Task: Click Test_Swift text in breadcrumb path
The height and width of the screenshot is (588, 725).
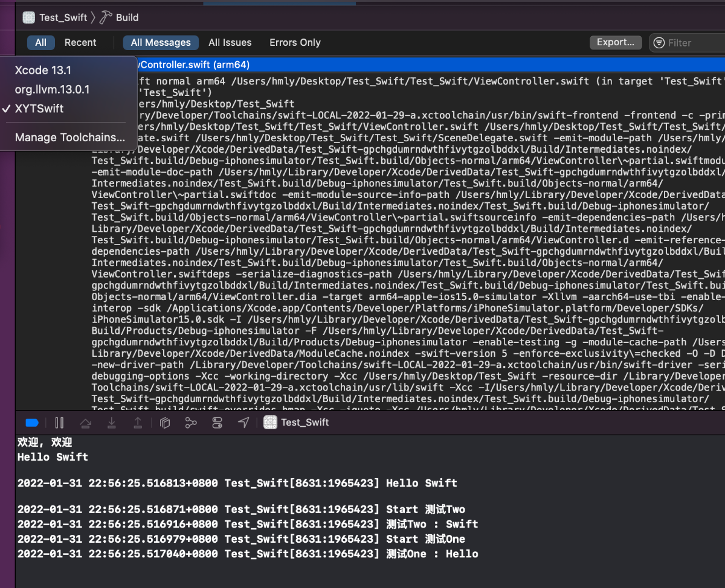Action: (x=63, y=18)
